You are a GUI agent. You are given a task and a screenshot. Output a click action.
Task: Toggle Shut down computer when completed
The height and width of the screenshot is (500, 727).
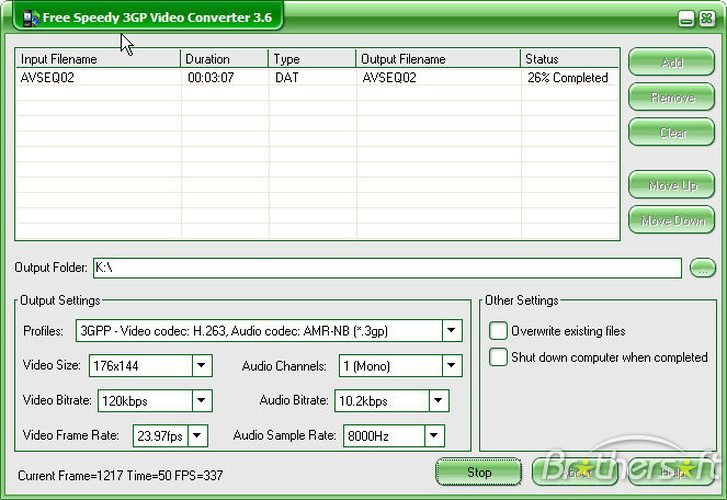click(498, 357)
